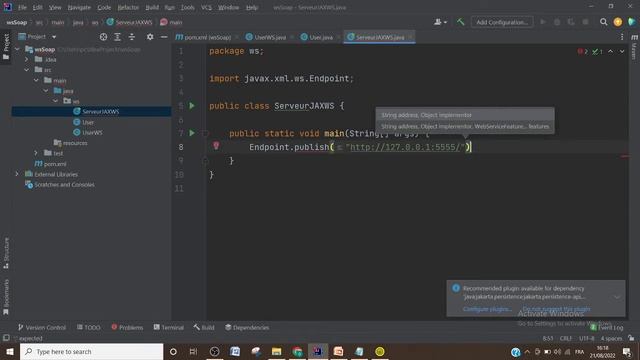Open the Bookmarks tool window side tab
The image size is (640, 360).
(x=6, y=297)
